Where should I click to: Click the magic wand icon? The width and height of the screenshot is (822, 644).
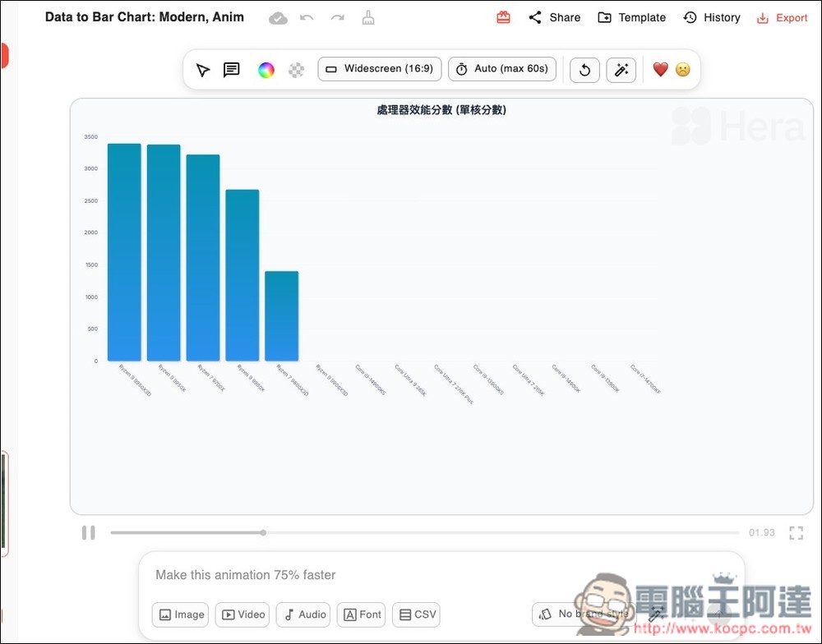(621, 70)
